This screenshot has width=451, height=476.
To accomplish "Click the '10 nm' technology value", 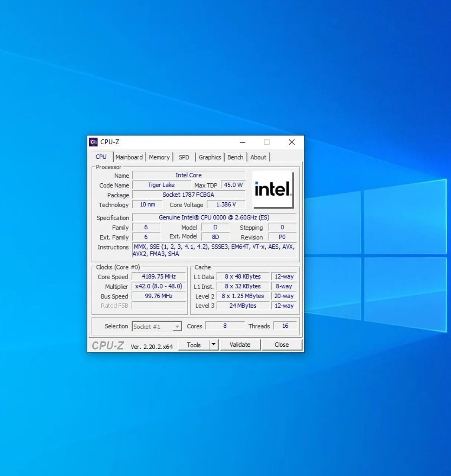I will click(x=147, y=205).
